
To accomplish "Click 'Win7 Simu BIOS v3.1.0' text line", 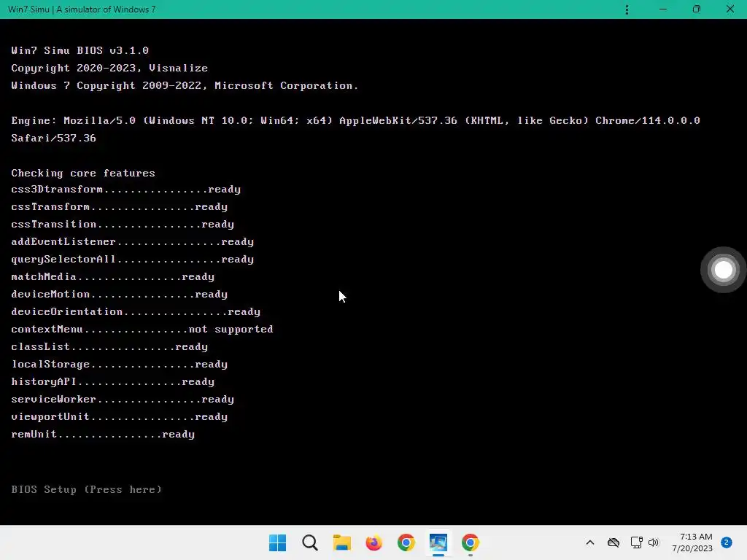I will (x=80, y=50).
